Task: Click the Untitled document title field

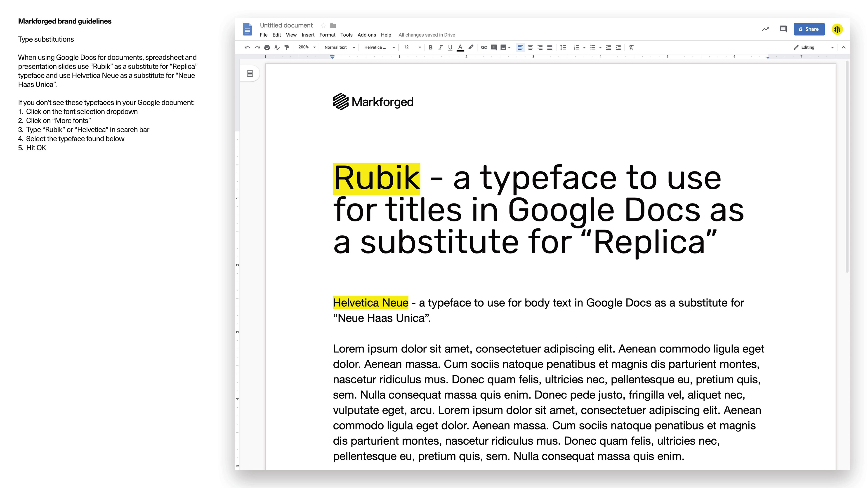Action: 286,25
